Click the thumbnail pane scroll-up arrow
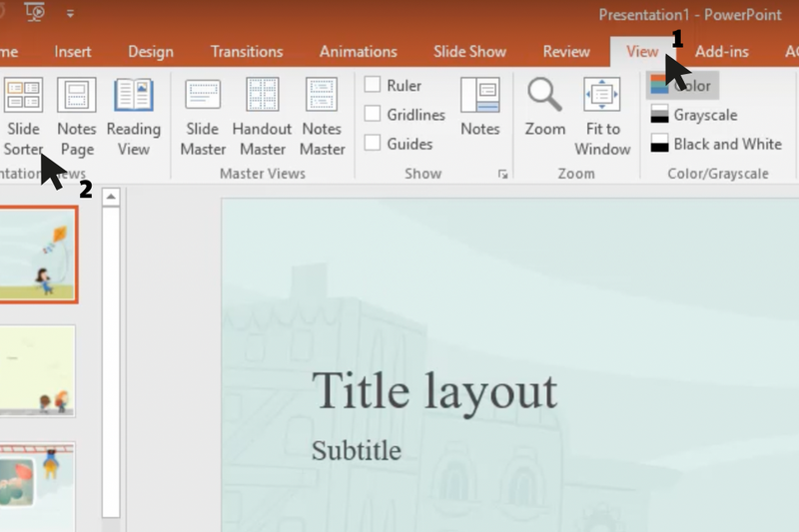Viewport: 799px width, 532px height. pos(111,197)
